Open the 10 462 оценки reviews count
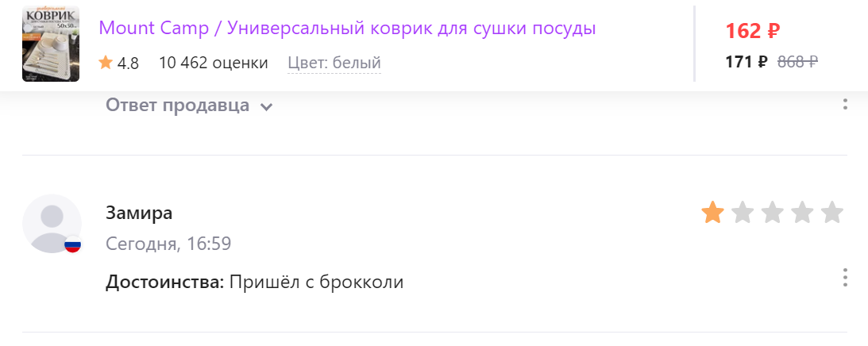This screenshot has height=346, width=868. 213,63
